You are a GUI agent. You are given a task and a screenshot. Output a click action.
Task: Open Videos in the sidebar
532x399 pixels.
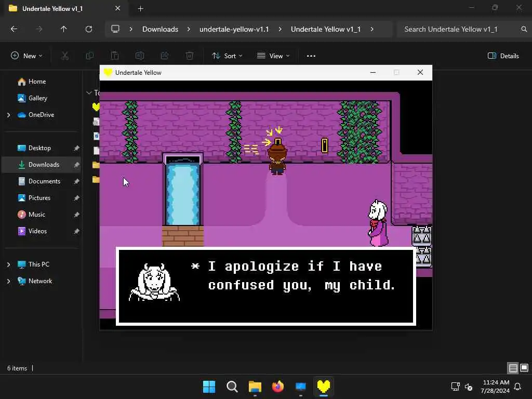pyautogui.click(x=37, y=231)
